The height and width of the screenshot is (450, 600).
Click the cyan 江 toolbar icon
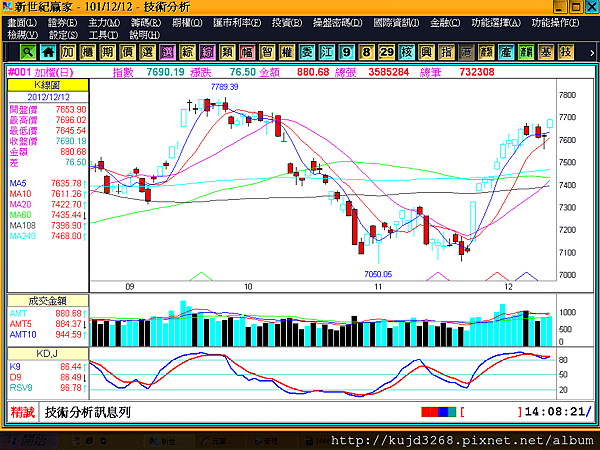pos(326,52)
